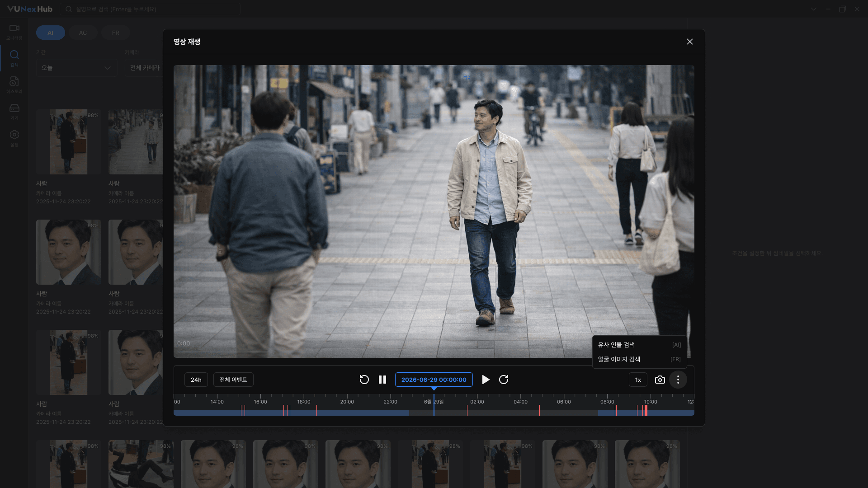Click the VUNex Hub logo
The width and height of the screenshot is (868, 488).
pos(30,9)
